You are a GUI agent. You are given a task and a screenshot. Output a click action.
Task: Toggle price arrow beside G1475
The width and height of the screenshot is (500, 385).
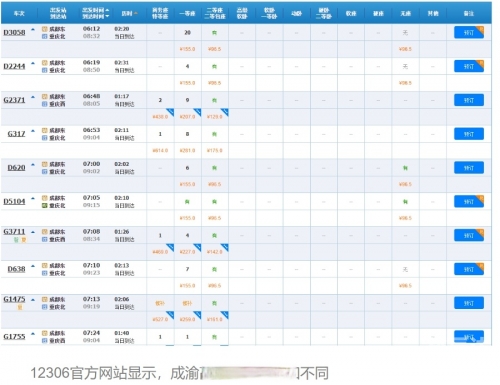(x=33, y=300)
